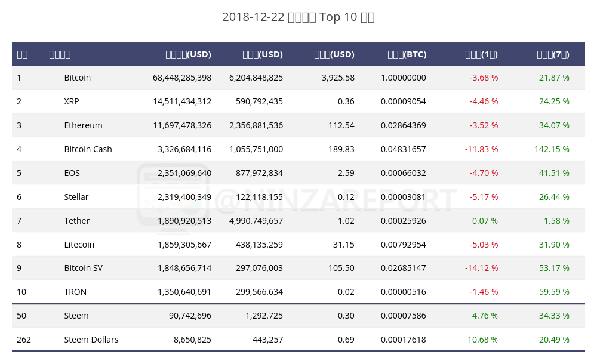597x364 pixels.
Task: Click Tether 1-day change 0.07 %
Action: pyautogui.click(x=485, y=221)
